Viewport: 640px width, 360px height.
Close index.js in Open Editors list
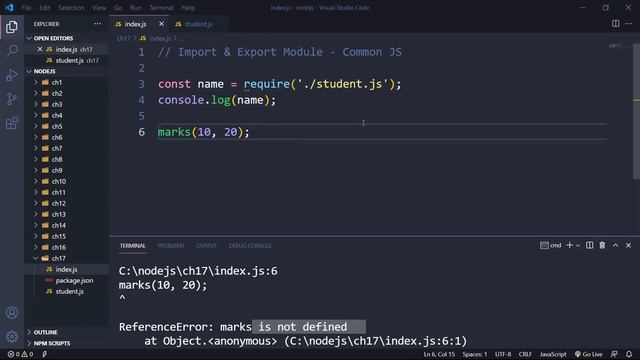[40, 49]
